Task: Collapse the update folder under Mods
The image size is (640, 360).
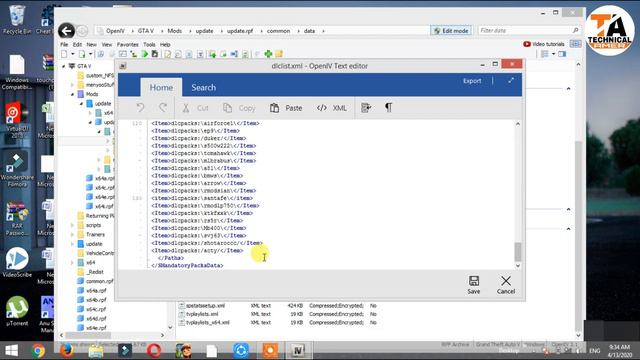Action: click(x=82, y=103)
